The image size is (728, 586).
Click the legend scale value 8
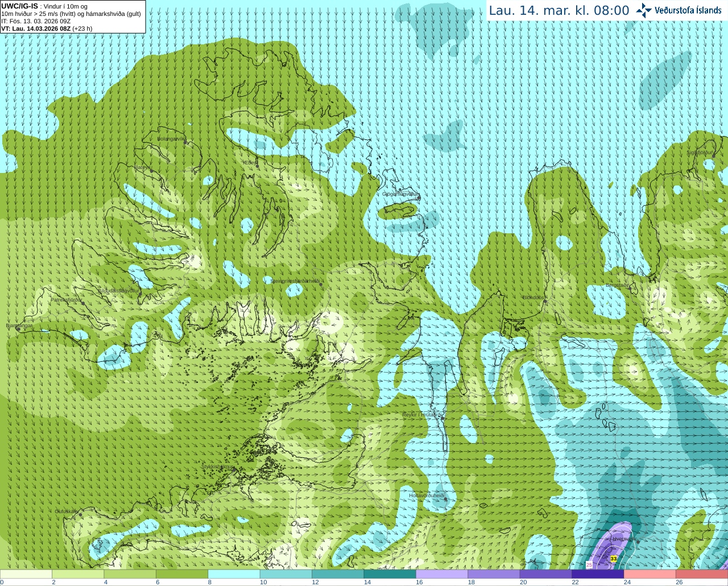[210, 582]
